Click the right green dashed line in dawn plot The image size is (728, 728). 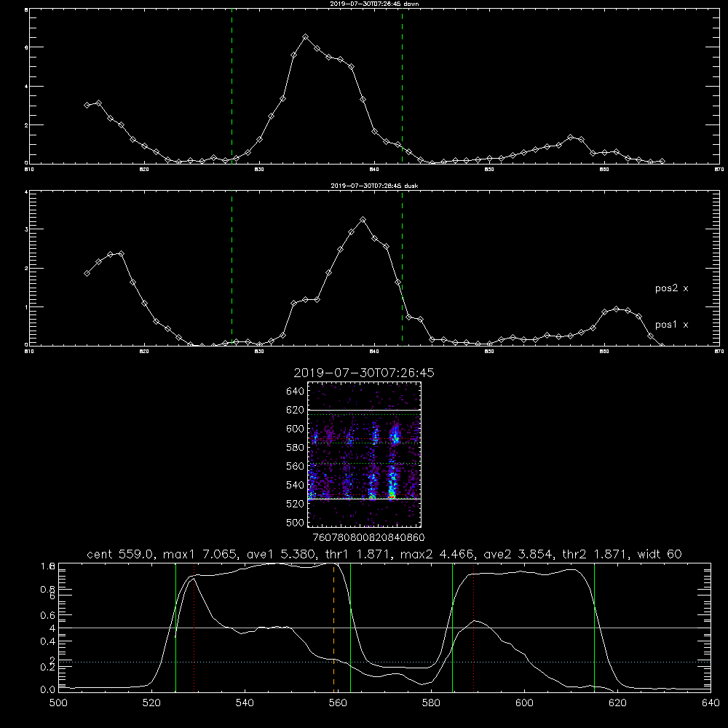click(402, 87)
